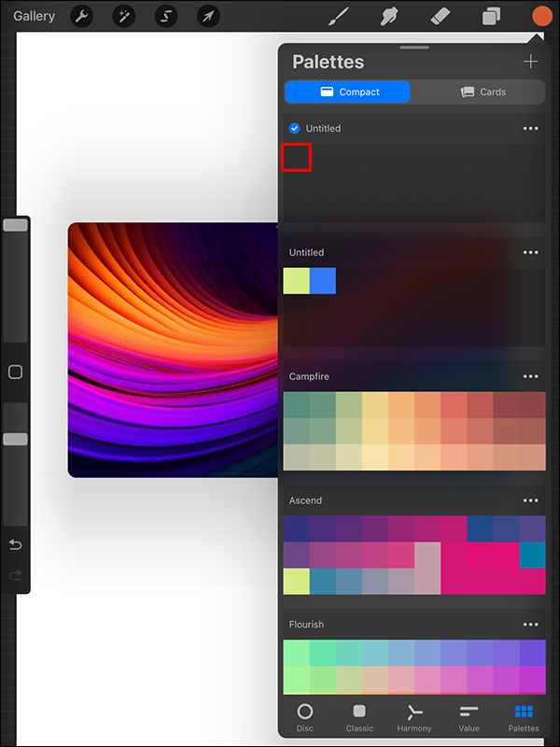Tap the Palettes panel heading
Screen dimensions: 560x747
click(329, 62)
